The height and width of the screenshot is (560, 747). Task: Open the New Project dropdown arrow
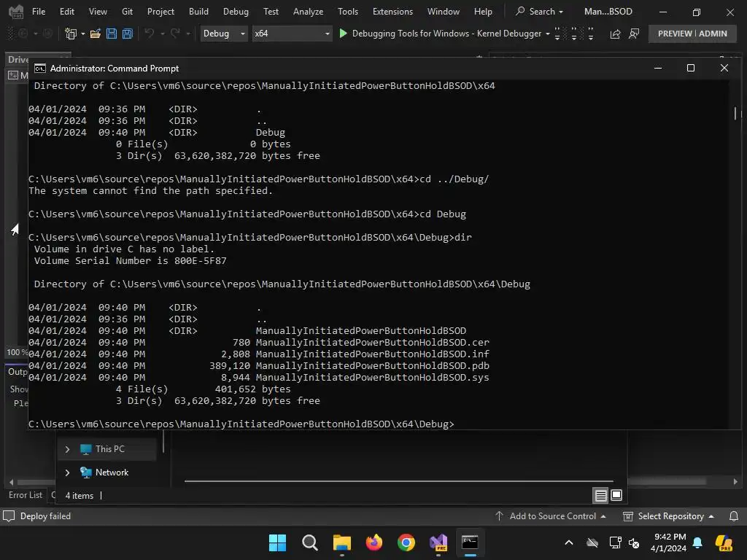click(83, 34)
